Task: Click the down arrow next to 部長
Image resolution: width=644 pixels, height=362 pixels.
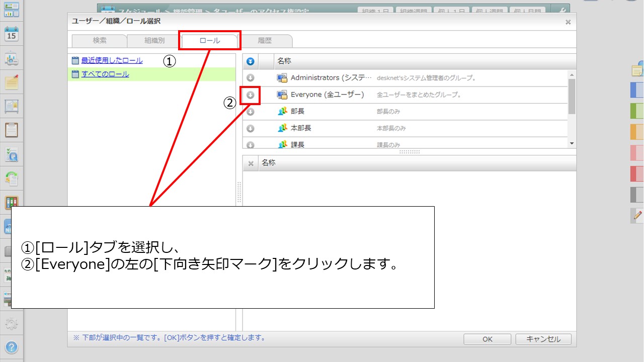Action: coord(250,112)
